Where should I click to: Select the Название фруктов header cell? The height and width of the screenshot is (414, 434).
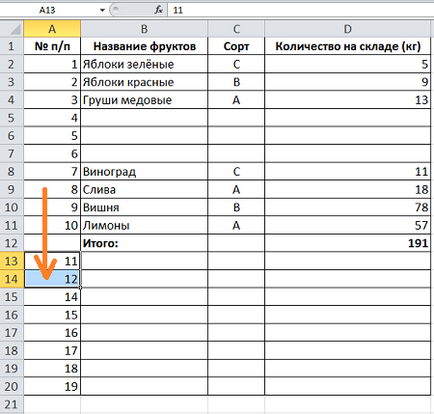144,46
